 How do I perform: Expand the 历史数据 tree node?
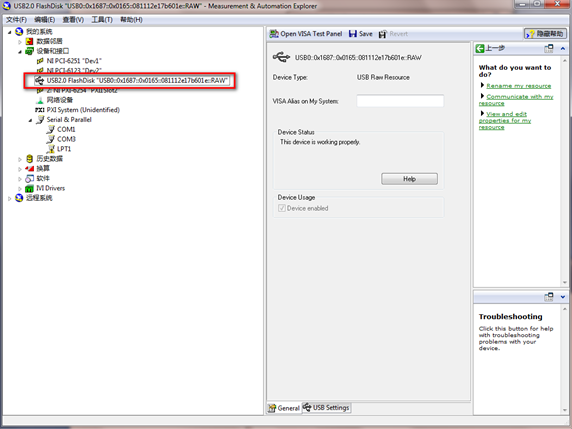point(20,159)
